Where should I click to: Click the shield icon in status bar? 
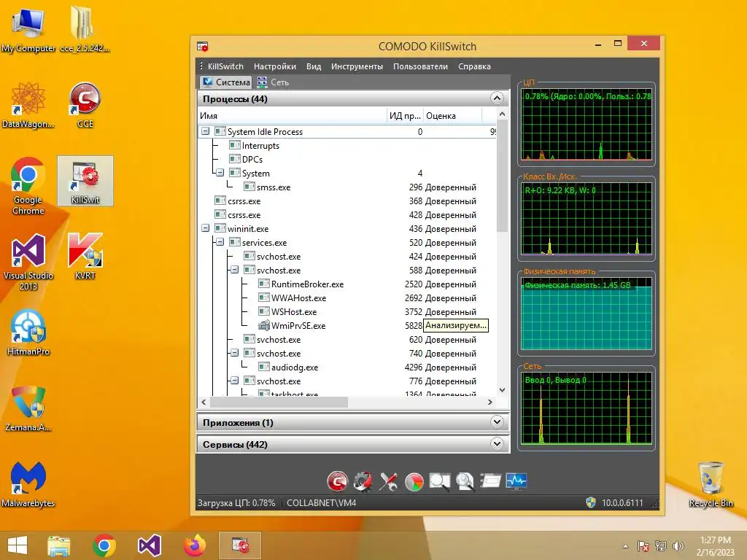[591, 502]
